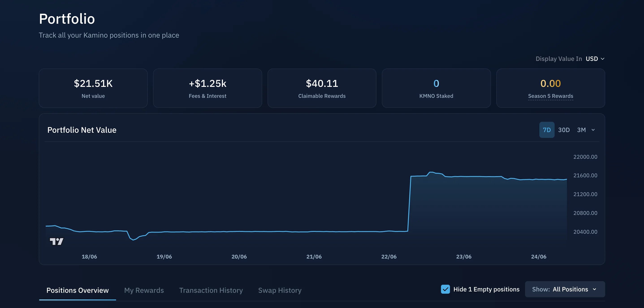Open the Transaction History tab
The image size is (644, 308).
coord(211,290)
